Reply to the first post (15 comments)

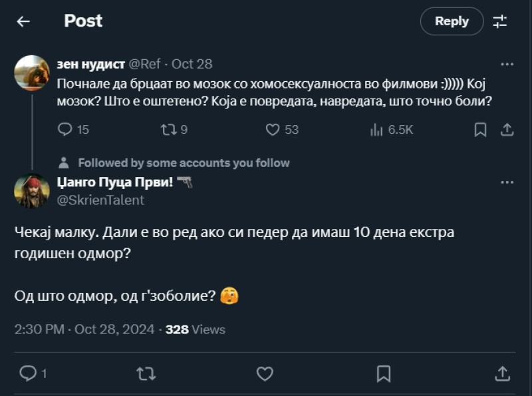(65, 130)
